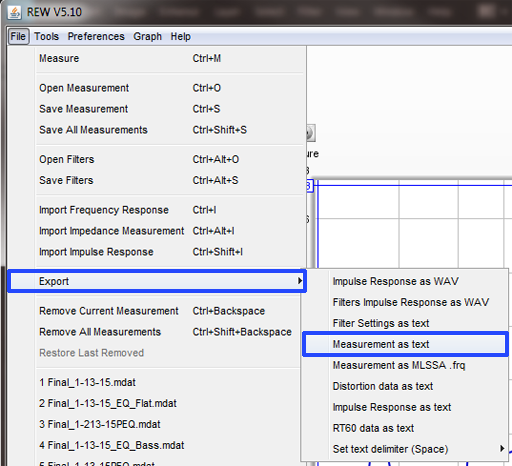The height and width of the screenshot is (466, 512).
Task: Open the Help menu
Action: pyautogui.click(x=181, y=36)
